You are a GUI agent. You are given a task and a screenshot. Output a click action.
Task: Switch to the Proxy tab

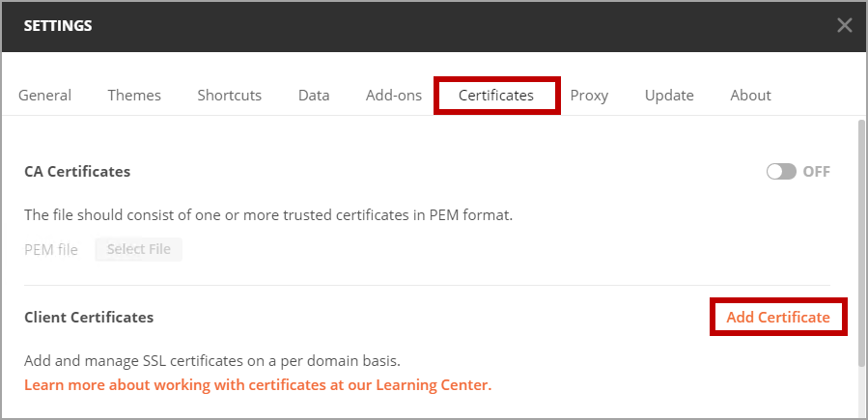[x=589, y=96]
